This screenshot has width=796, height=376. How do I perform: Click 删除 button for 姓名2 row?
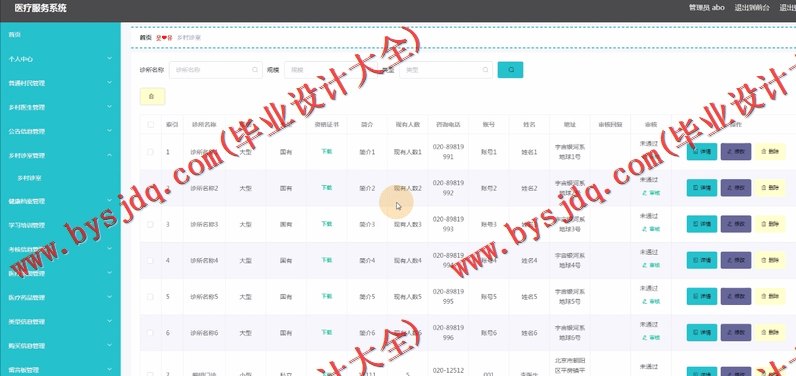pyautogui.click(x=770, y=188)
